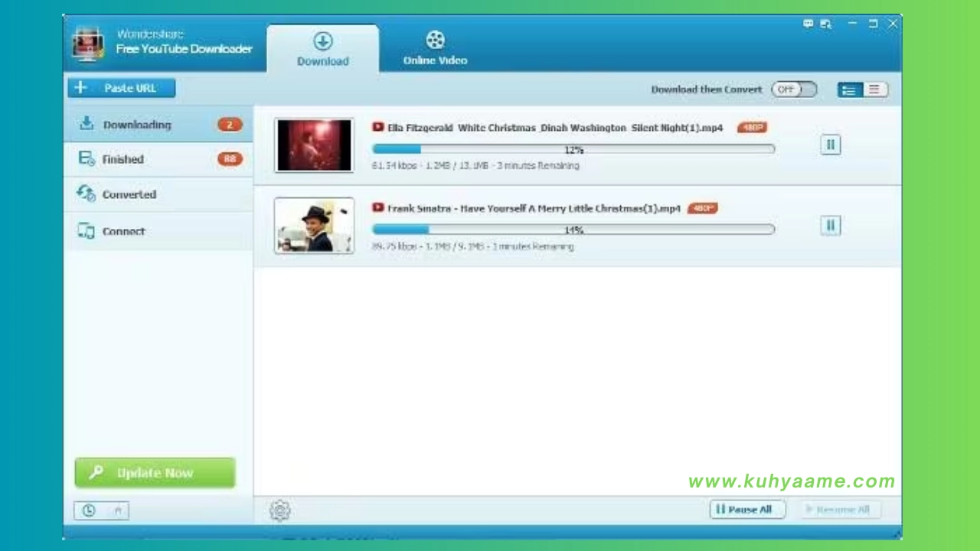Select the compact list view icon
The height and width of the screenshot is (551, 980).
pos(874,90)
